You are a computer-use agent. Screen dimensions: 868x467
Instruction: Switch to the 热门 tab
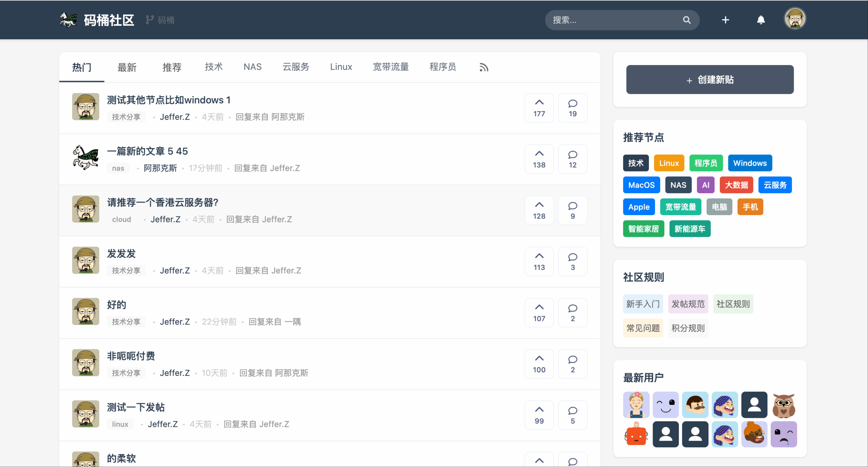(82, 67)
